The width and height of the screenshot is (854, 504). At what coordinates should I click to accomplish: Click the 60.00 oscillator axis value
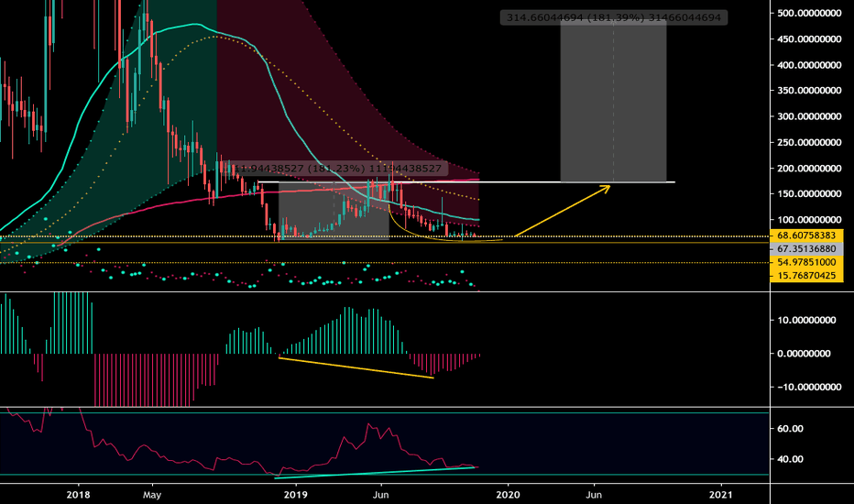click(790, 428)
